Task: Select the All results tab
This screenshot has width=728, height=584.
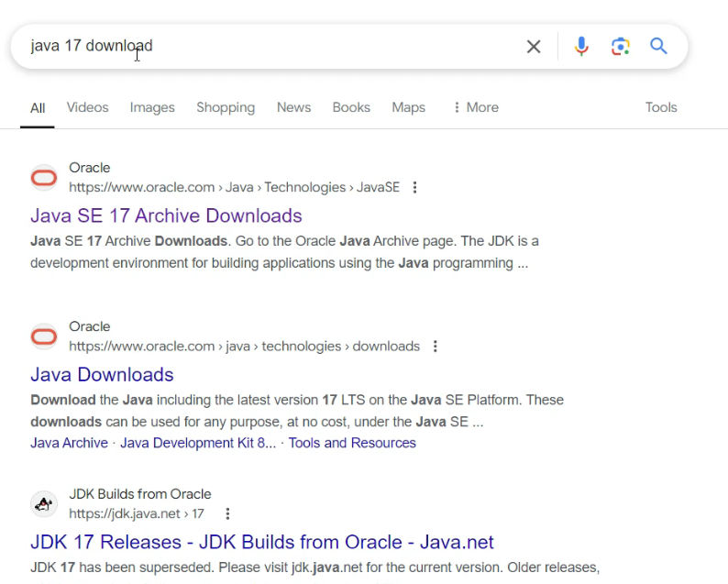Action: (38, 108)
